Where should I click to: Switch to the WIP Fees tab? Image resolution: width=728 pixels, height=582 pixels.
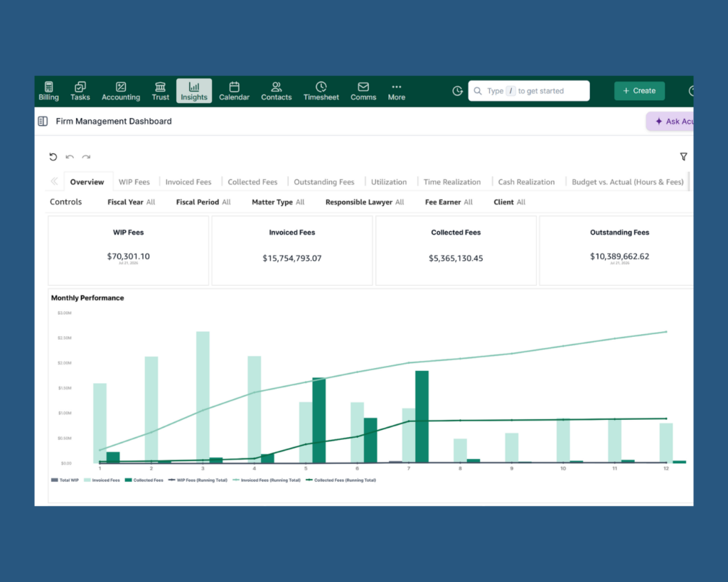pos(134,182)
